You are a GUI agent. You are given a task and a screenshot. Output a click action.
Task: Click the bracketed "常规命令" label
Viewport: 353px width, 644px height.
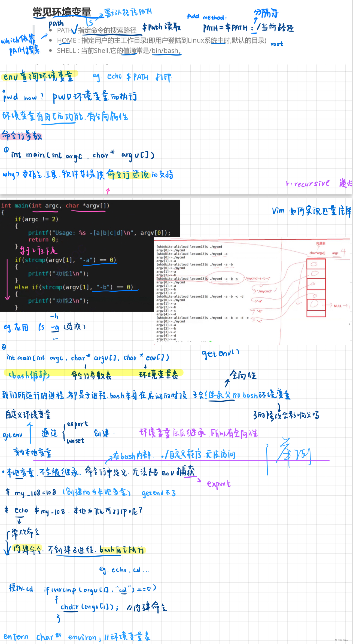coord(25,533)
